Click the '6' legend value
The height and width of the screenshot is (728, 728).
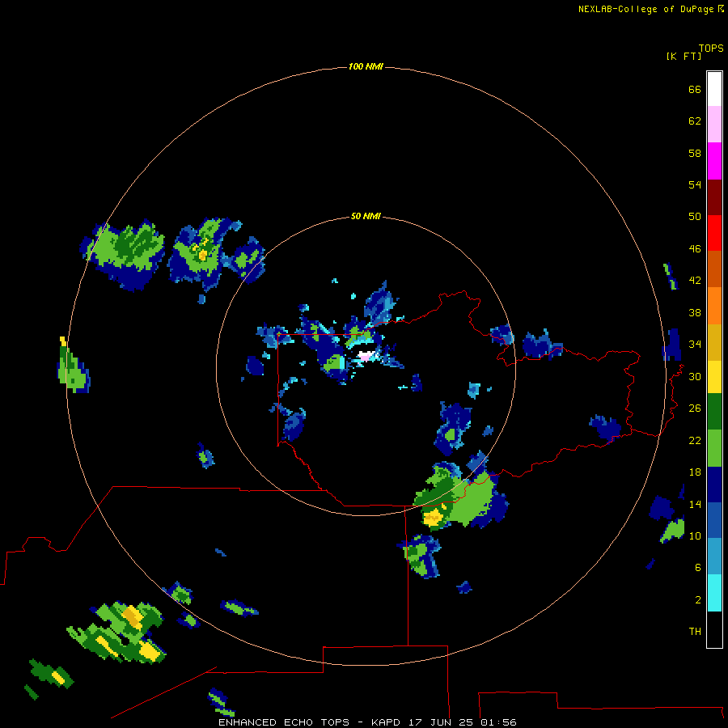click(x=698, y=568)
